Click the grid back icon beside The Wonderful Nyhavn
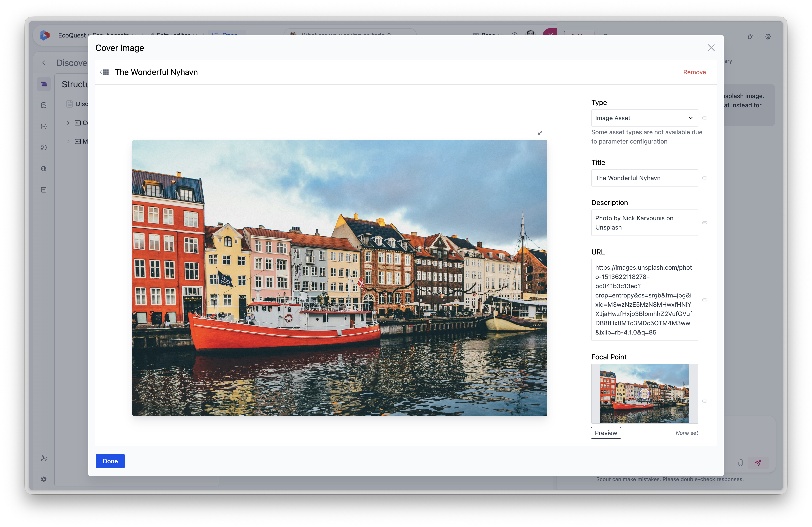Screen dimensions: 812x527 pos(104,72)
